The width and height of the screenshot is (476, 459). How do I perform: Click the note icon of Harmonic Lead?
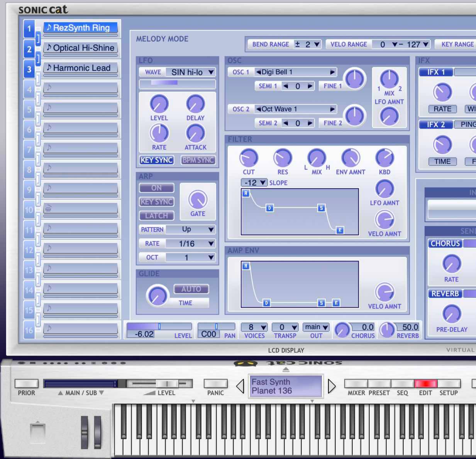coord(49,67)
